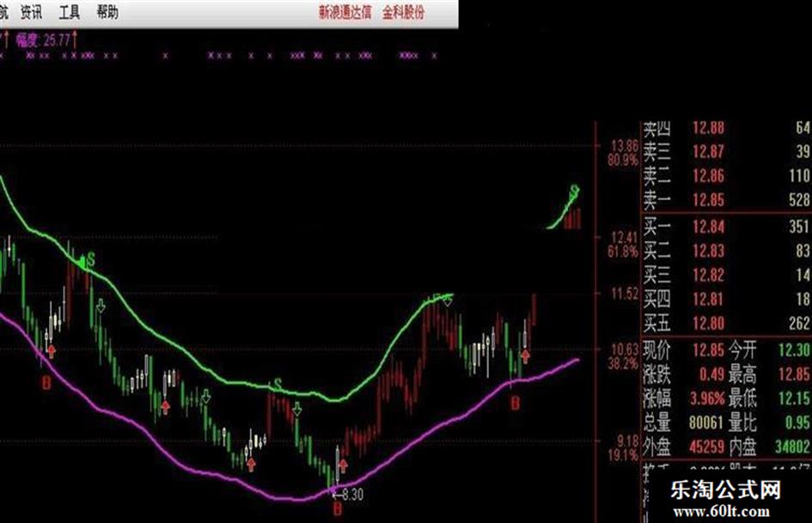Image resolution: width=812 pixels, height=523 pixels.
Task: Click the 买五 bid row at 12.80
Action: 727,324
